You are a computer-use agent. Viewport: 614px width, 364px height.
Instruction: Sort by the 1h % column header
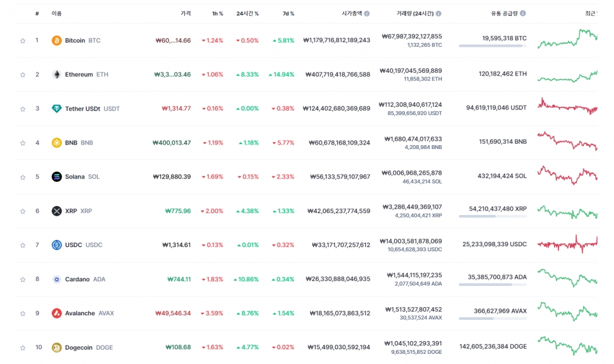point(217,13)
